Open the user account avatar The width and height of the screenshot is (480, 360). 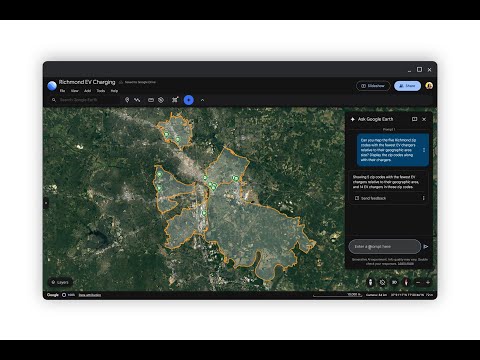429,86
